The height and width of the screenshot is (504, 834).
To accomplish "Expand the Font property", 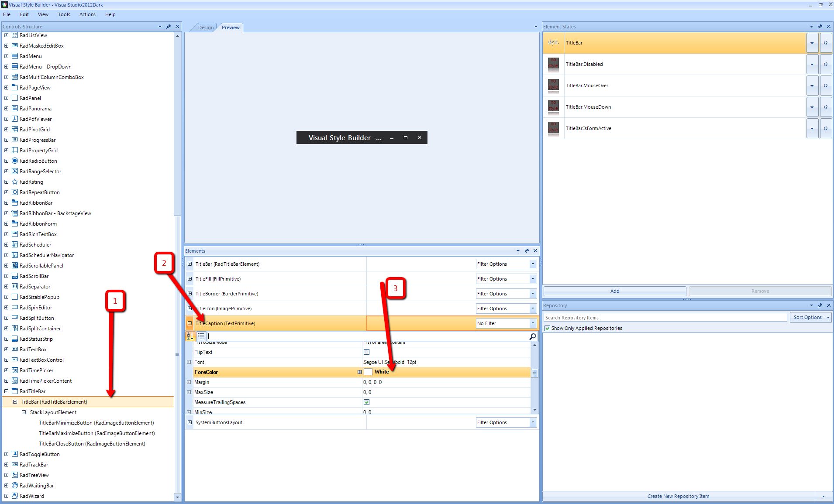I will pos(189,362).
